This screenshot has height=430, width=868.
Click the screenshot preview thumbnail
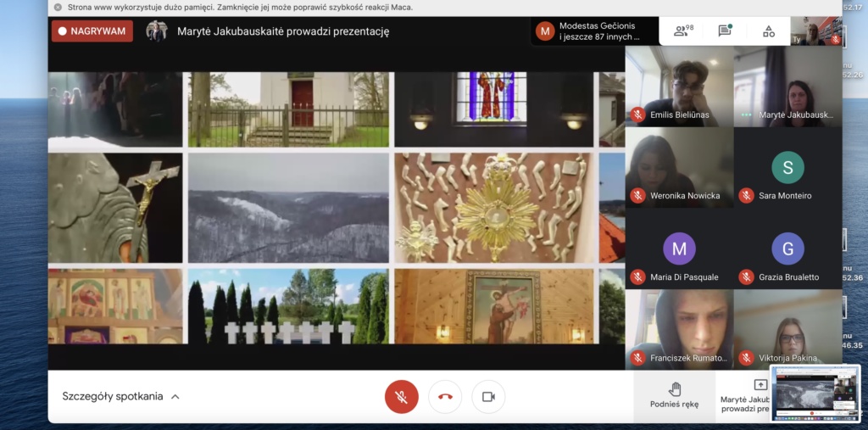(x=815, y=393)
